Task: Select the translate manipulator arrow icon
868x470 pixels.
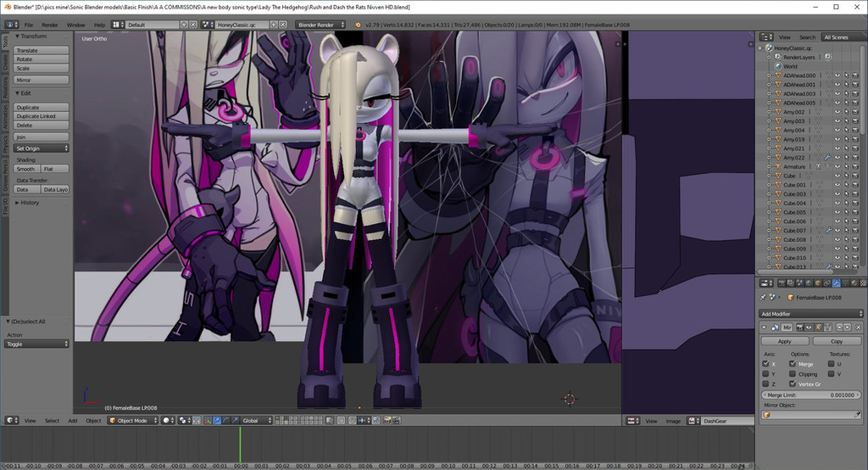Action: (x=217, y=420)
